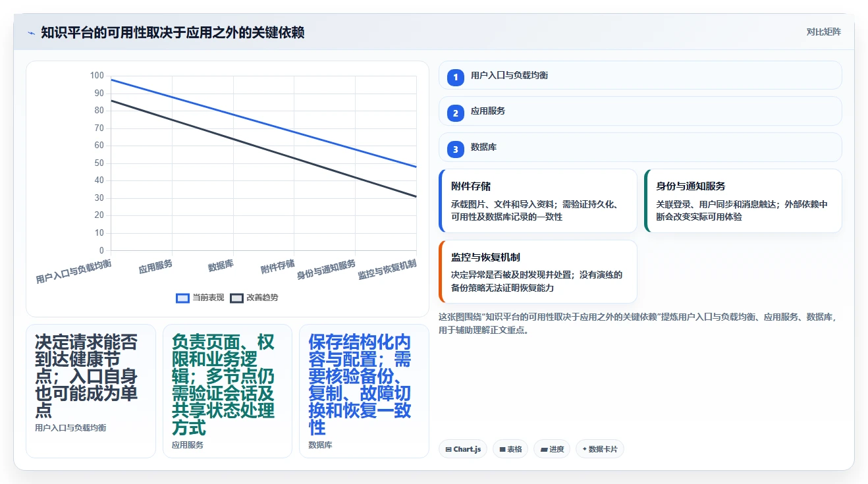The height and width of the screenshot is (484, 868).
Task: Open the 监控与恢复机制 card
Action: [538, 271]
